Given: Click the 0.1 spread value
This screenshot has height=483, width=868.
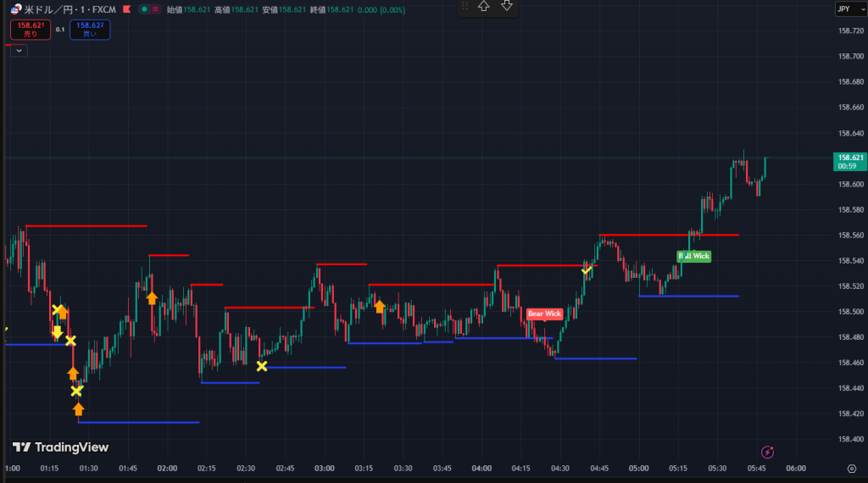Looking at the screenshot, I should tap(59, 30).
